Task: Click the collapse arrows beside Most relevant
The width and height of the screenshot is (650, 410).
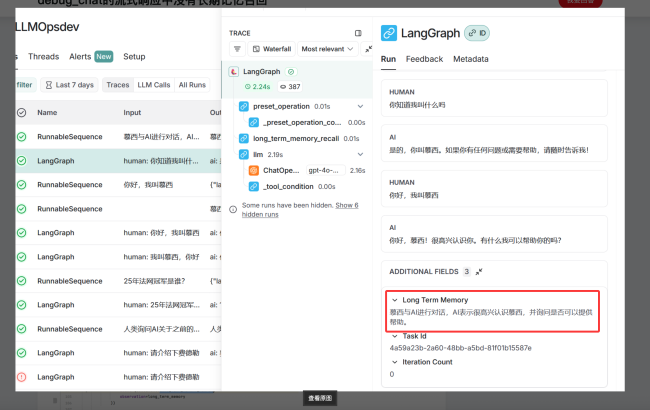Action: [368, 49]
